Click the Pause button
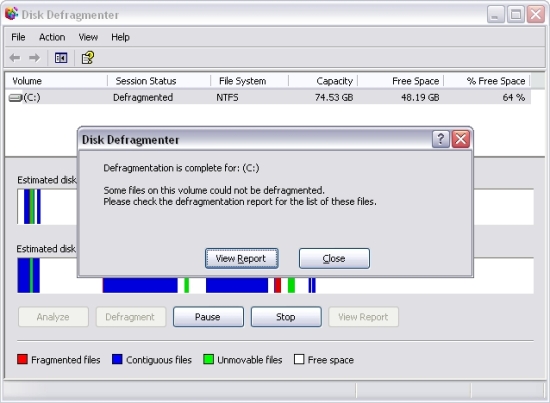 coord(208,317)
